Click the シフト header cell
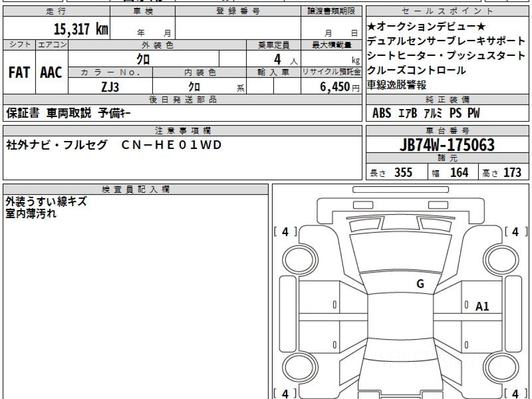This screenshot has width=532, height=399. (19, 45)
